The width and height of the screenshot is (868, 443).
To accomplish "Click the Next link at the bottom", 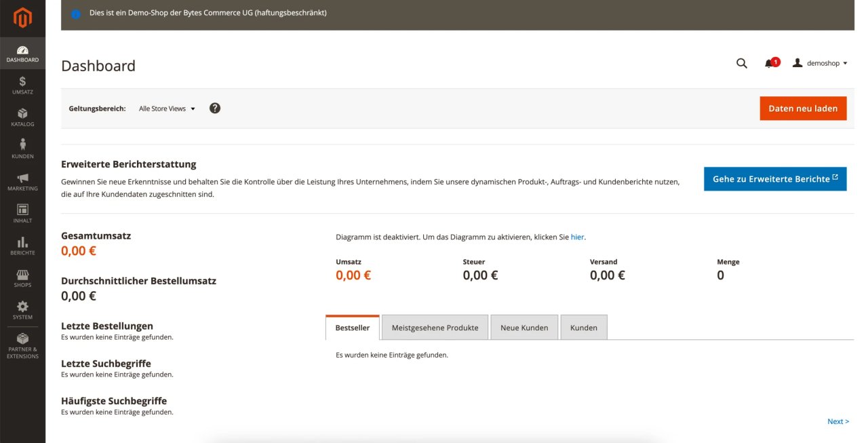I will coord(838,421).
